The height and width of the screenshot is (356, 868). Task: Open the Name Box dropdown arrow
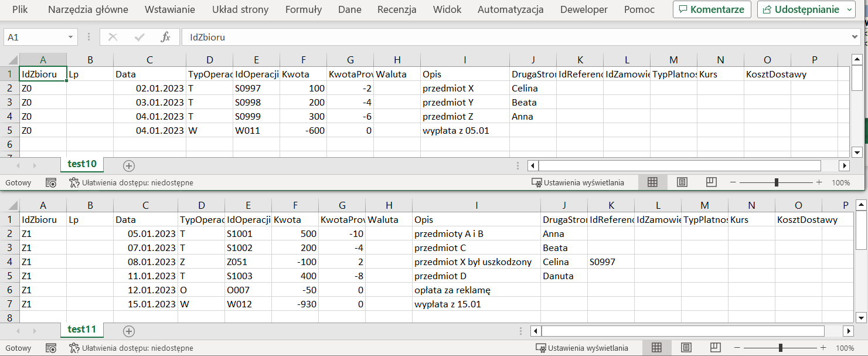[x=71, y=37]
